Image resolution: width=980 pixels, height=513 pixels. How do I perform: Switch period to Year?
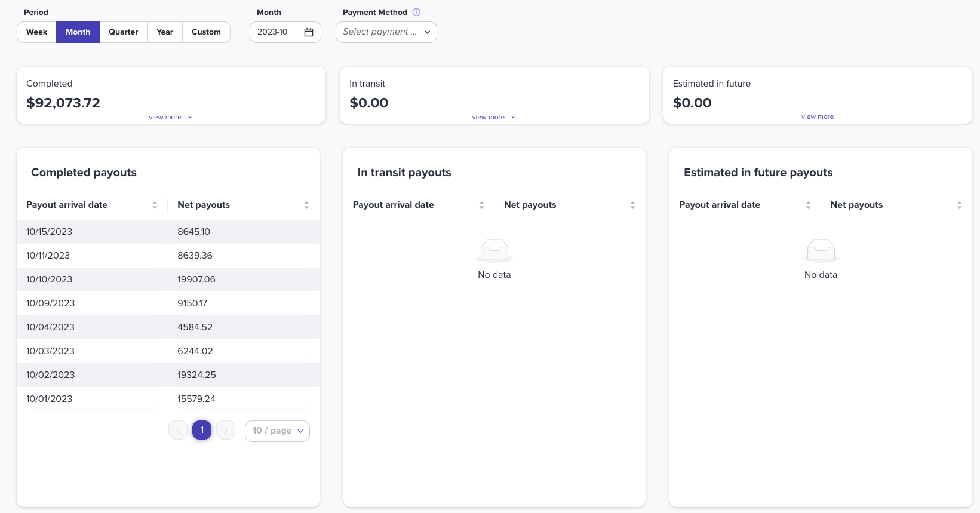point(165,32)
